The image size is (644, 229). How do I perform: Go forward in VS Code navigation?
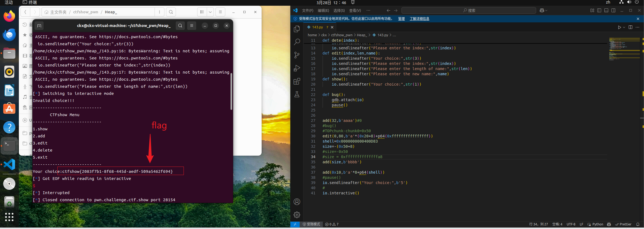coord(395,10)
